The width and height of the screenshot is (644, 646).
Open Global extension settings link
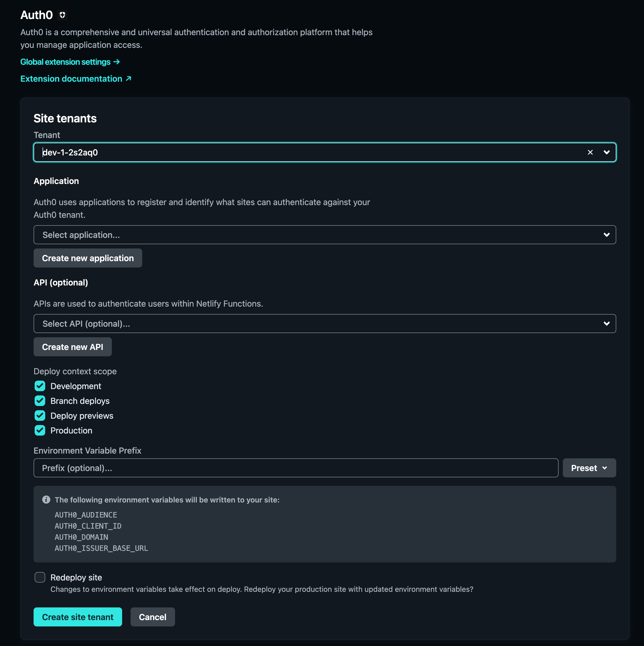coord(66,62)
